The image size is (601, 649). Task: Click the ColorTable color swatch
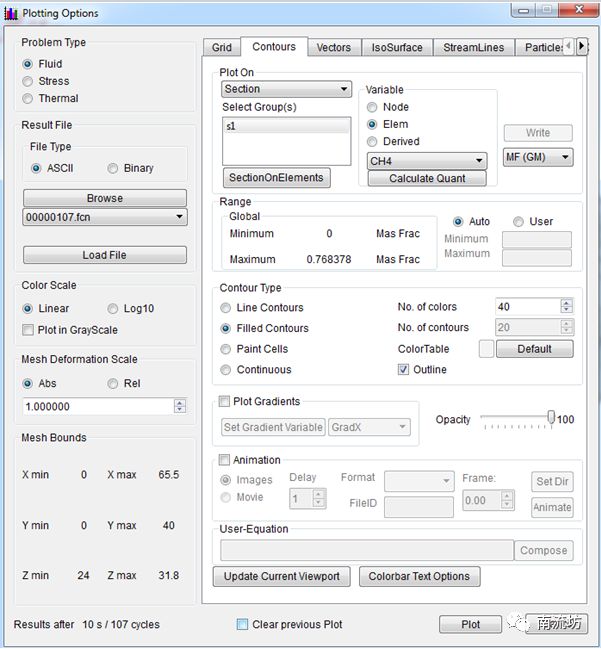(x=486, y=349)
